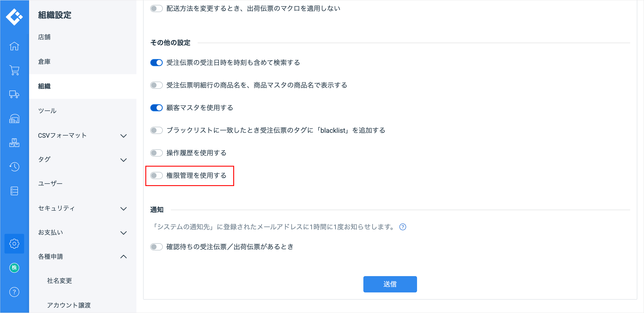644x313 pixels.
Task: Select 組織 settings menu item
Action: click(83, 86)
